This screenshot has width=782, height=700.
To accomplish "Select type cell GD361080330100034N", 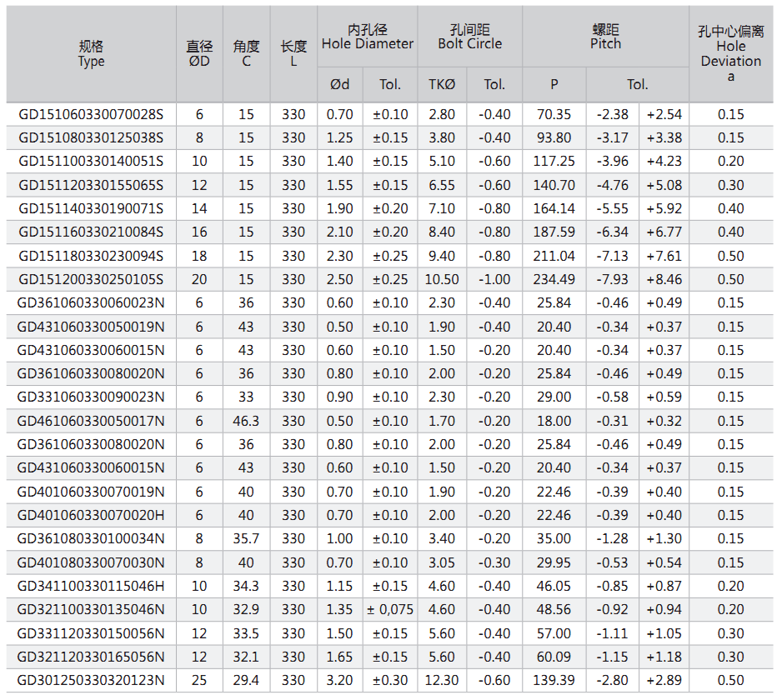I will (x=91, y=539).
